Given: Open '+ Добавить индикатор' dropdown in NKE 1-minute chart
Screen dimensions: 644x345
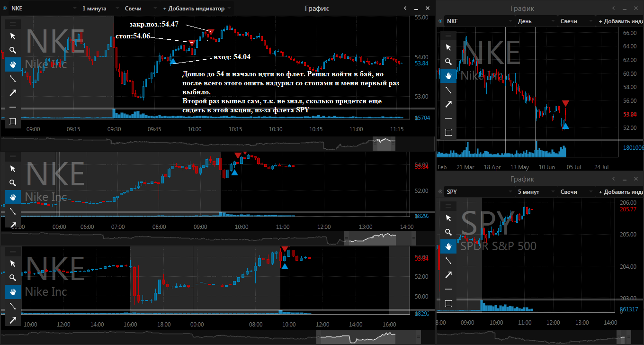Looking at the screenshot, I should [197, 8].
